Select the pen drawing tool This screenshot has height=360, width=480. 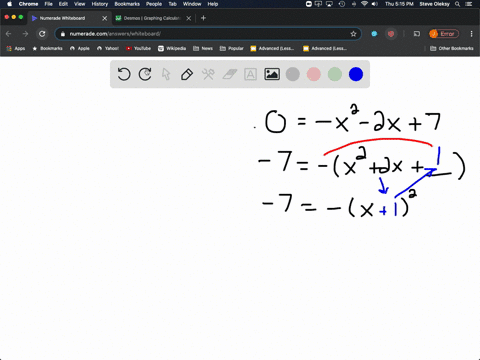(187, 74)
